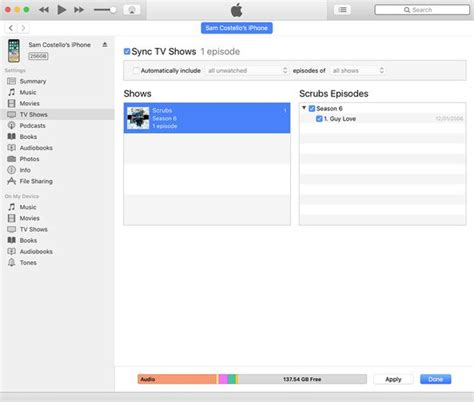Uncheck Sync TV Shows checkbox
The width and height of the screenshot is (474, 402).
(127, 51)
